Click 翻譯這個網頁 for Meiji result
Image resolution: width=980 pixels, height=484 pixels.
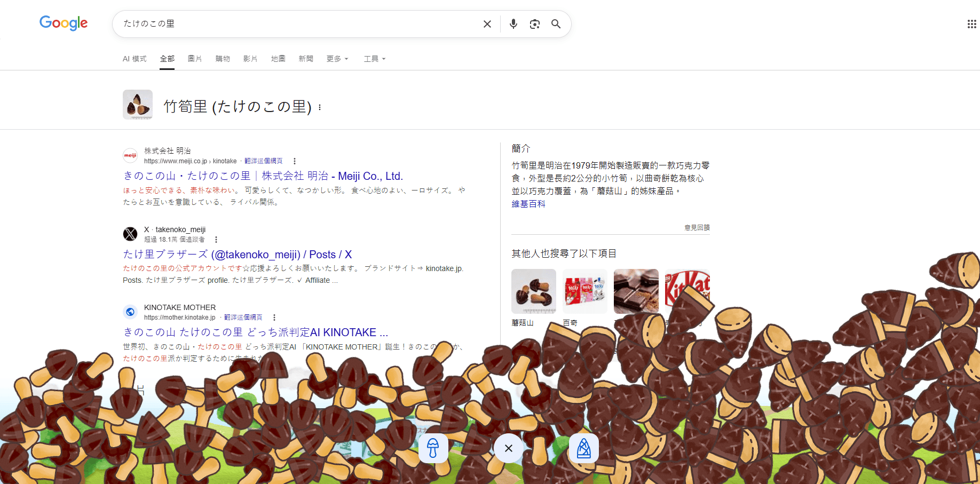tap(264, 161)
